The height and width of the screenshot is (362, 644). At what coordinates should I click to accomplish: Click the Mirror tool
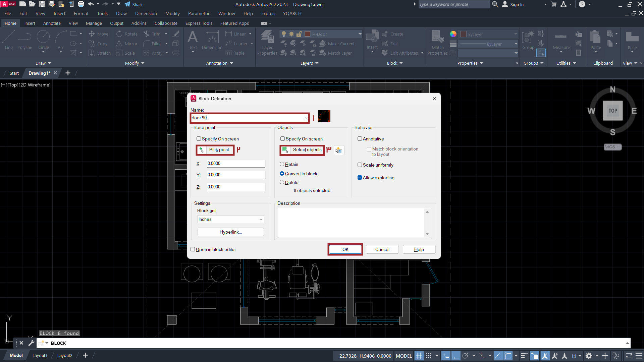click(127, 44)
